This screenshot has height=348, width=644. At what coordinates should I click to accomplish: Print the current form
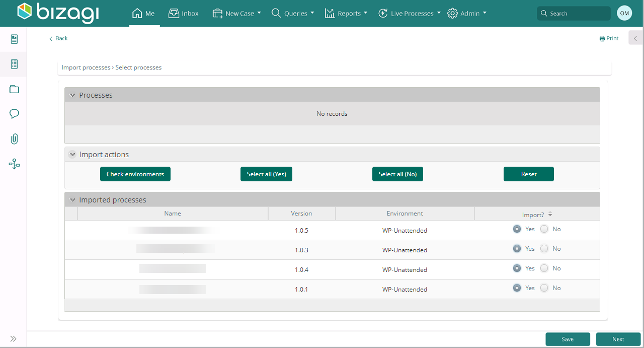(609, 38)
